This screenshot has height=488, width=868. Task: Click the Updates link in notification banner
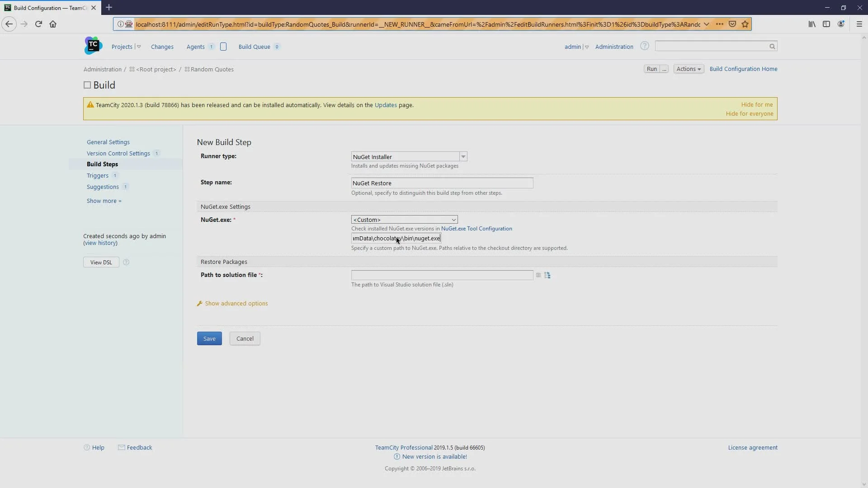coord(386,105)
